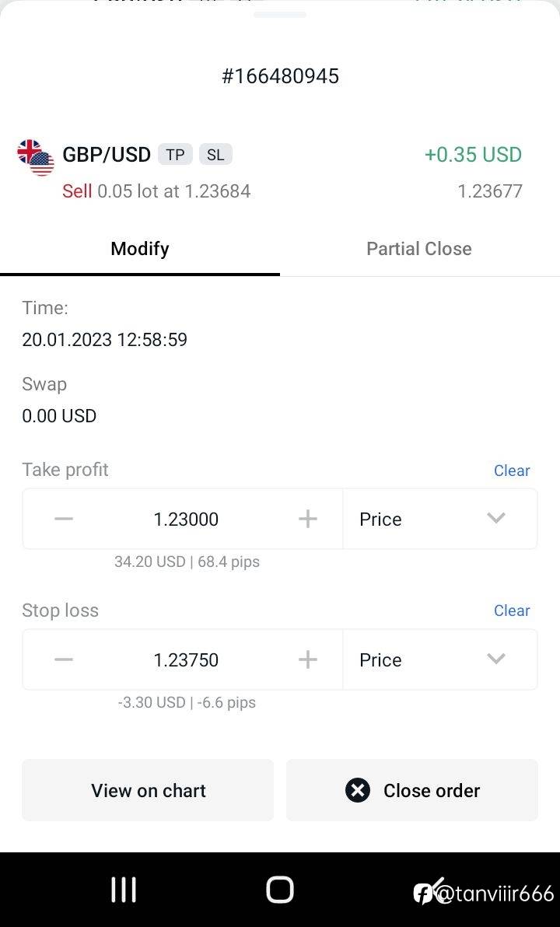Open take profit Price unit selector
The height and width of the screenshot is (927, 560).
pyautogui.click(x=440, y=519)
